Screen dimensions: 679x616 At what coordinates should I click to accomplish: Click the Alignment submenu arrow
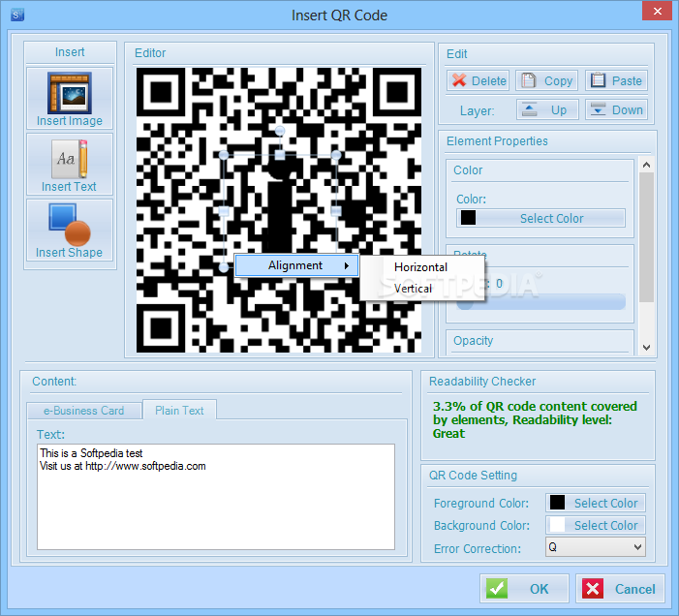click(x=347, y=265)
